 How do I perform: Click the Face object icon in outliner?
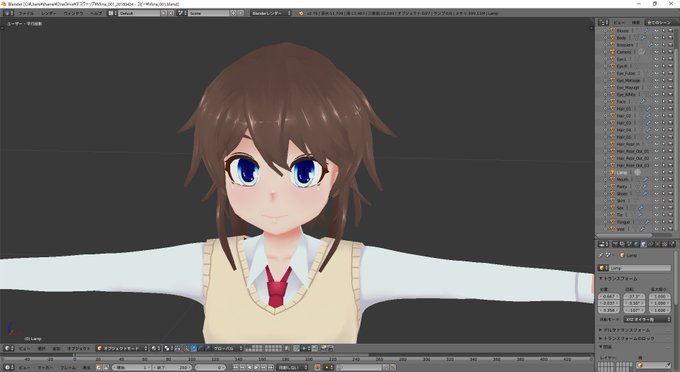tap(613, 101)
